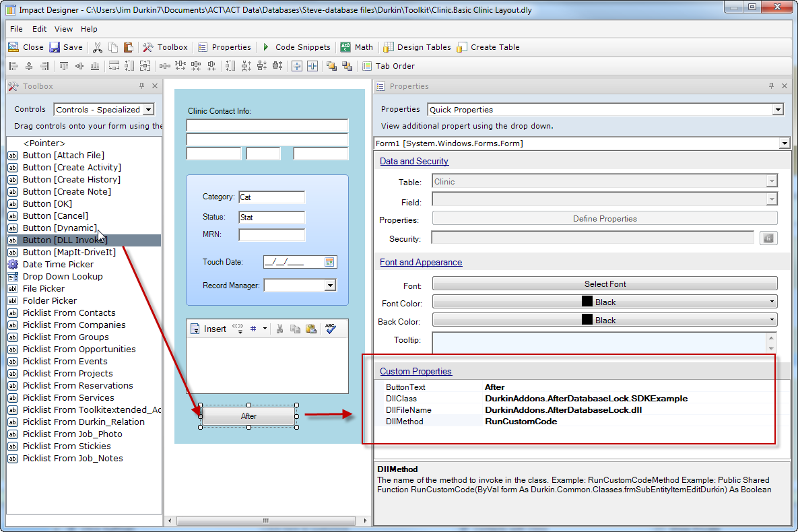Click the Tooltip text field
The height and width of the screenshot is (532, 798).
[x=599, y=343]
